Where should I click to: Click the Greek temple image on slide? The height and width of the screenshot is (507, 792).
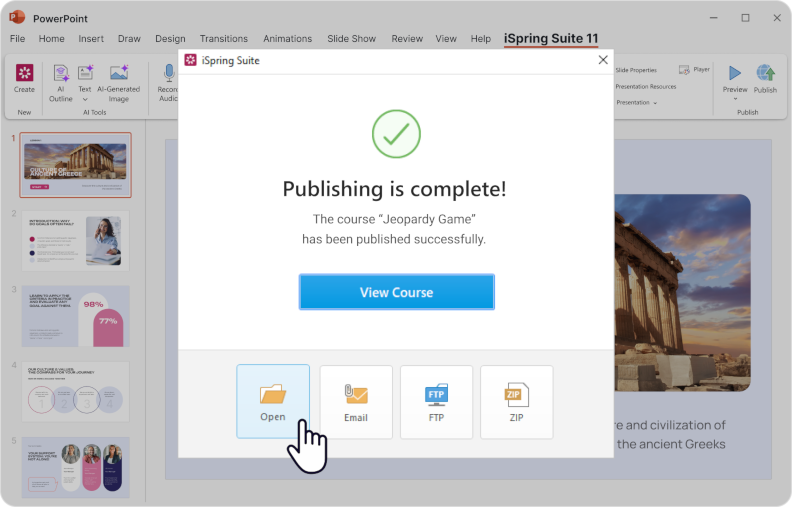(682, 293)
